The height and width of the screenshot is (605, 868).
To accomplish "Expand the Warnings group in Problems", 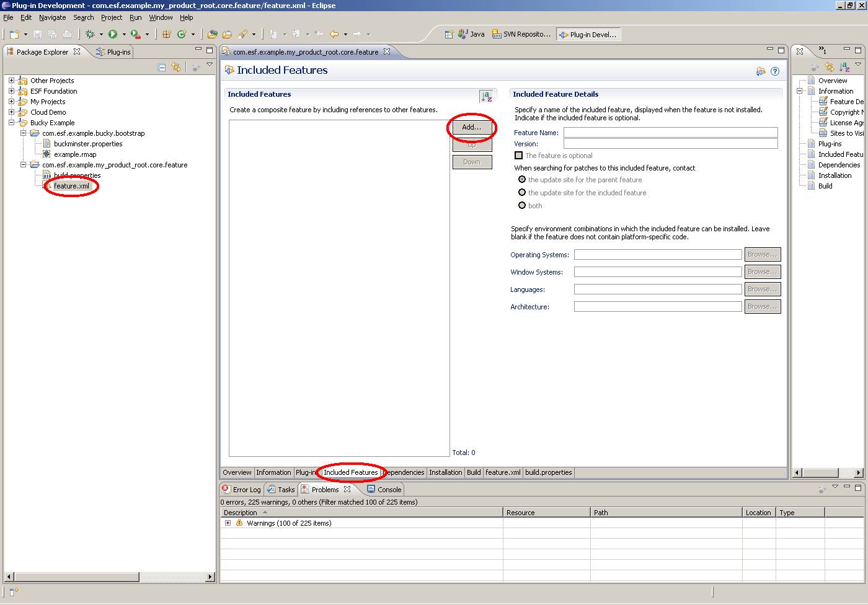I will pos(228,523).
